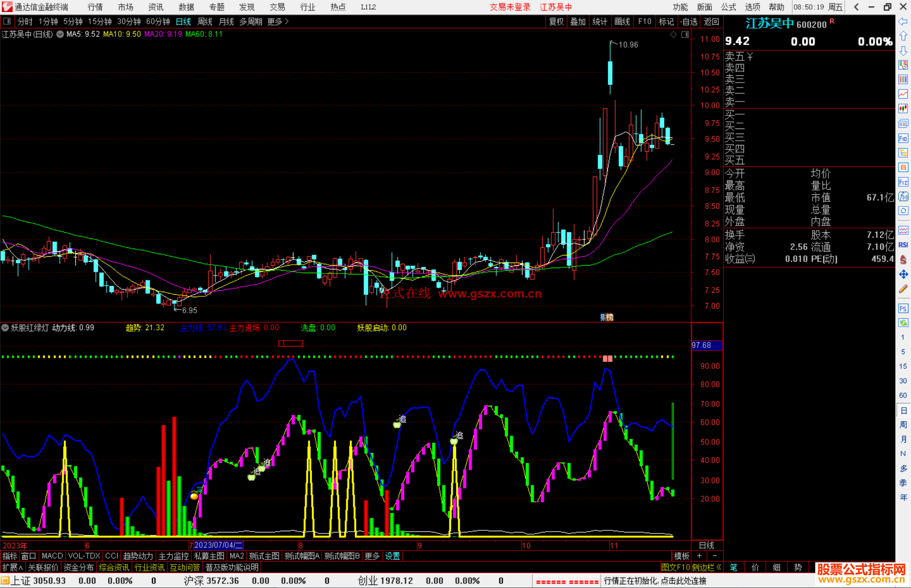Switch to the MACD indicator tab
Image resolution: width=911 pixels, height=588 pixels.
pos(52,556)
